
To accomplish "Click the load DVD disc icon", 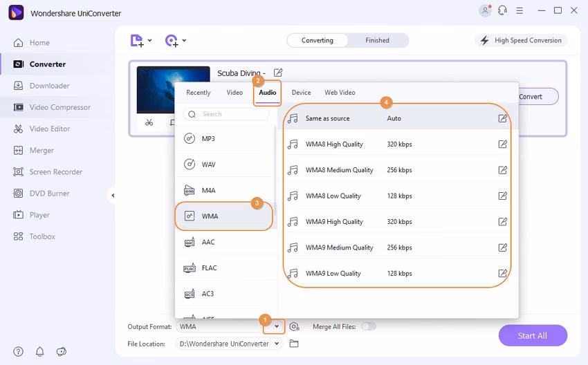I will point(172,41).
